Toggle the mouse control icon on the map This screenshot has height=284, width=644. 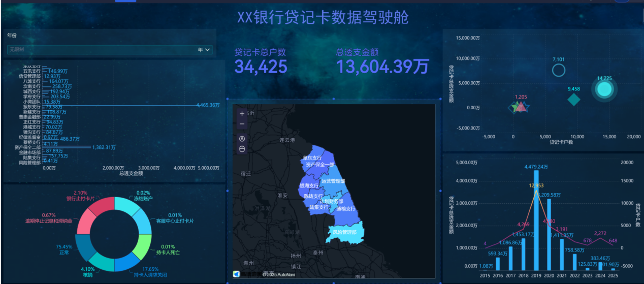242,149
